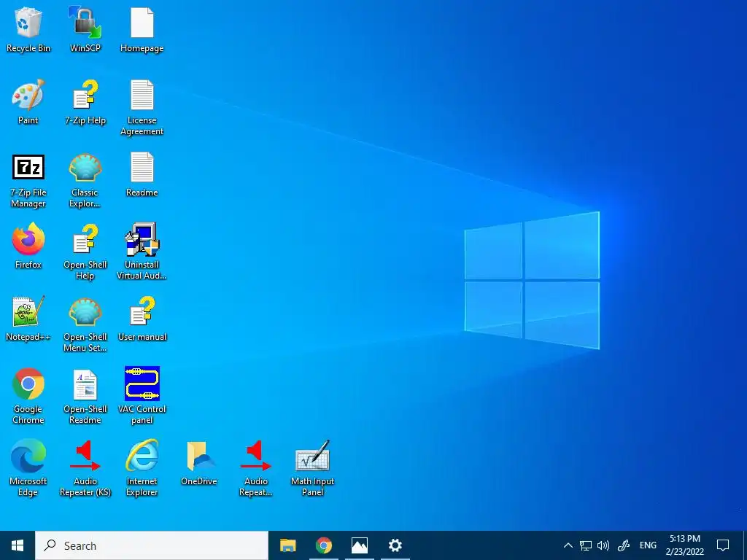The image size is (747, 560).
Task: Open Settings gear in the taskbar
Action: click(x=395, y=545)
